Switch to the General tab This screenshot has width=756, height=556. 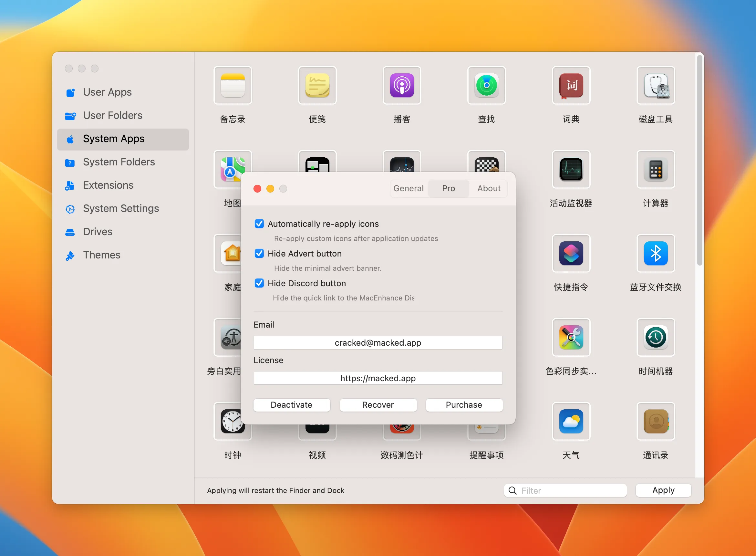click(x=409, y=188)
